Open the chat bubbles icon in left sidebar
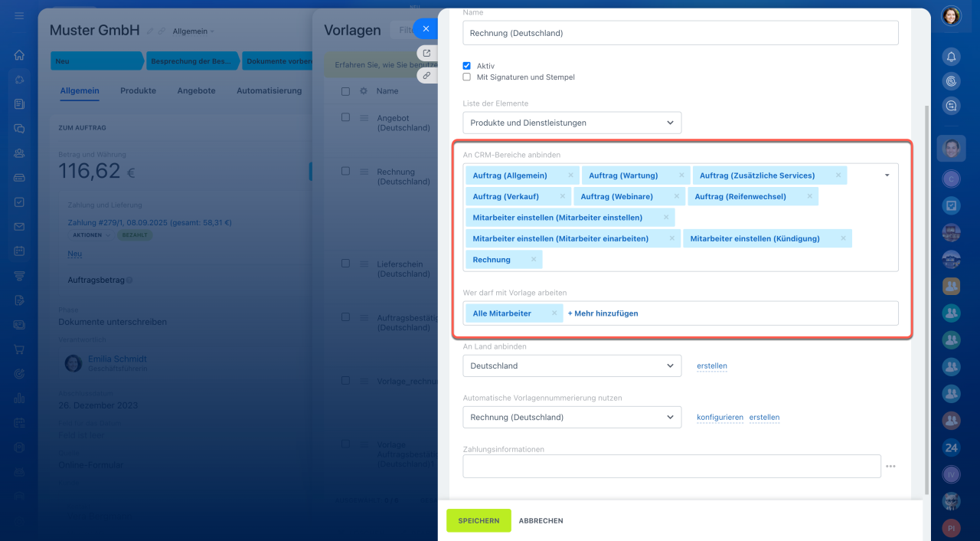This screenshot has width=980, height=541. click(x=19, y=129)
